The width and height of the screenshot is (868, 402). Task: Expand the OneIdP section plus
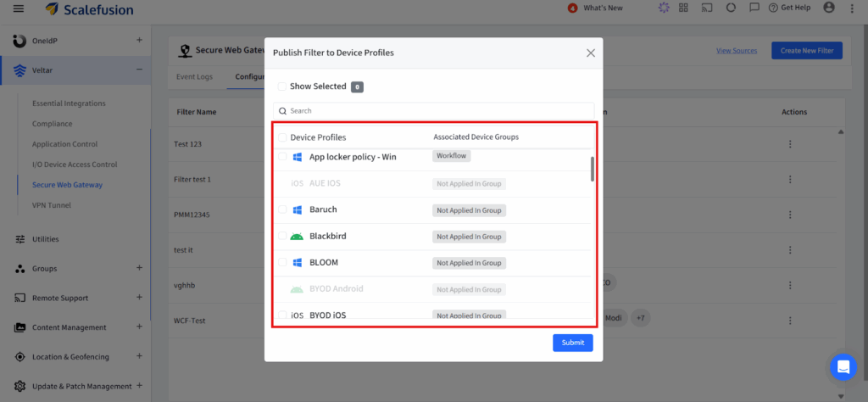coord(140,40)
